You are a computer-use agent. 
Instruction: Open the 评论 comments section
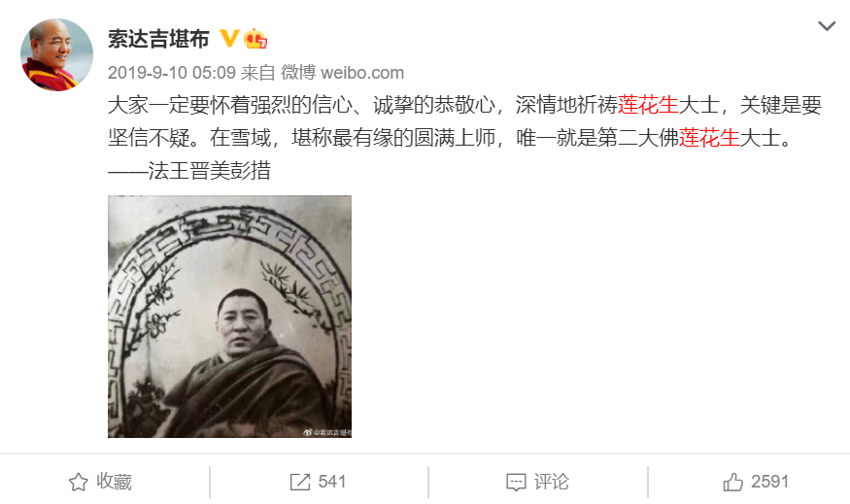[x=552, y=482]
